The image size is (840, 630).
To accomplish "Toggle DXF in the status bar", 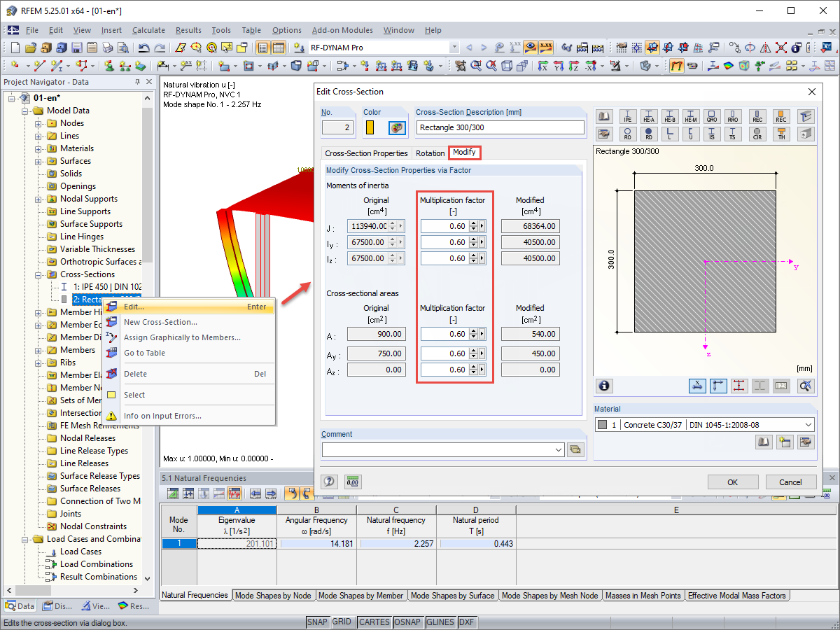I will point(467,622).
